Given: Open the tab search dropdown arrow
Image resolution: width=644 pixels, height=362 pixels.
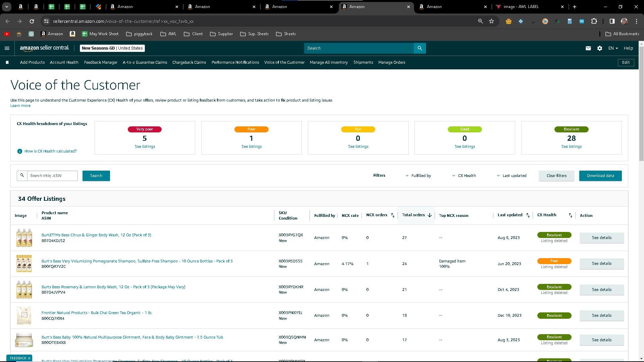Looking at the screenshot, I should point(7,7).
